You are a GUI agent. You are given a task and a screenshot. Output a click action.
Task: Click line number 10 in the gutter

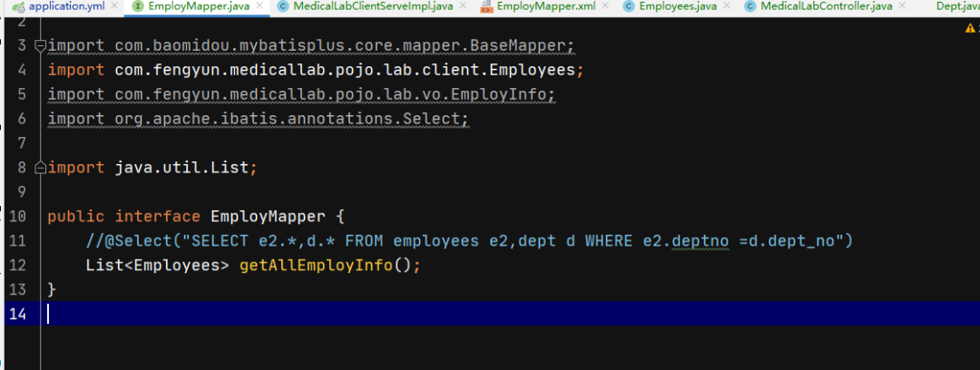tap(17, 216)
